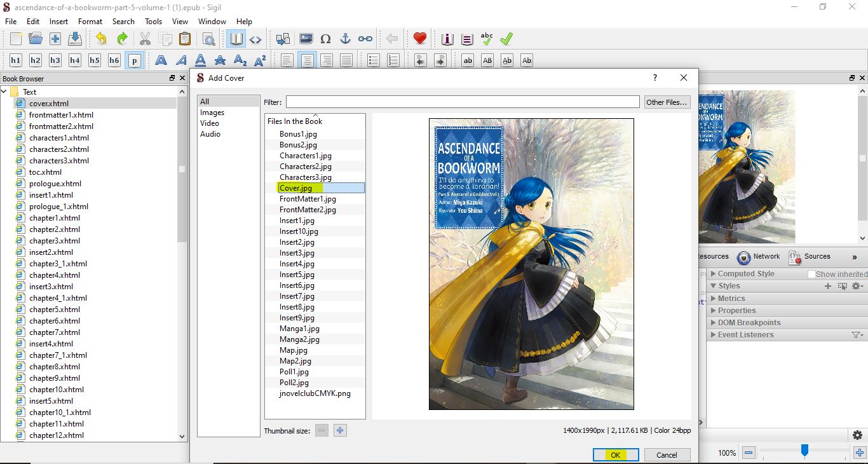Apply Heading 3 style (h3)
Image resolution: width=868 pixels, height=464 pixels.
(55, 60)
